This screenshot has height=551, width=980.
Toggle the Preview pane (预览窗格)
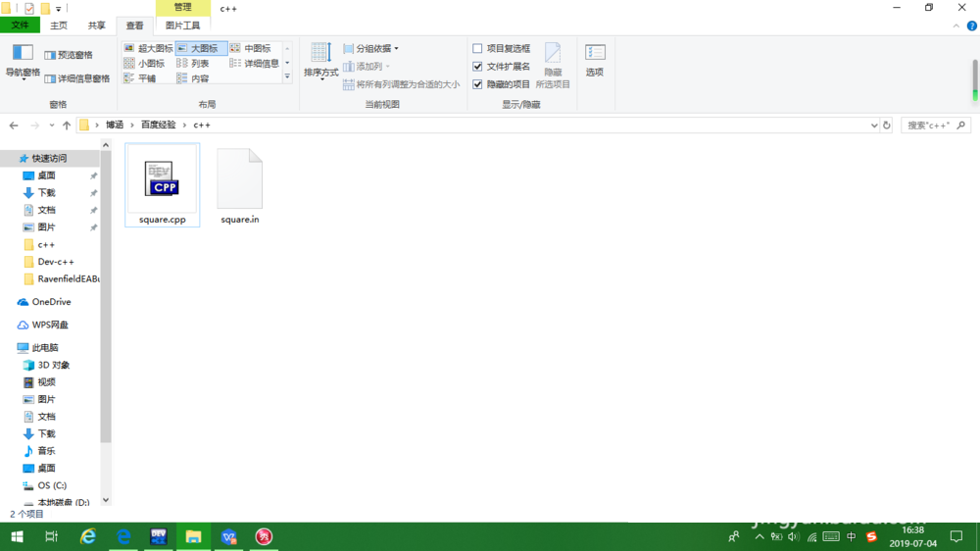69,55
